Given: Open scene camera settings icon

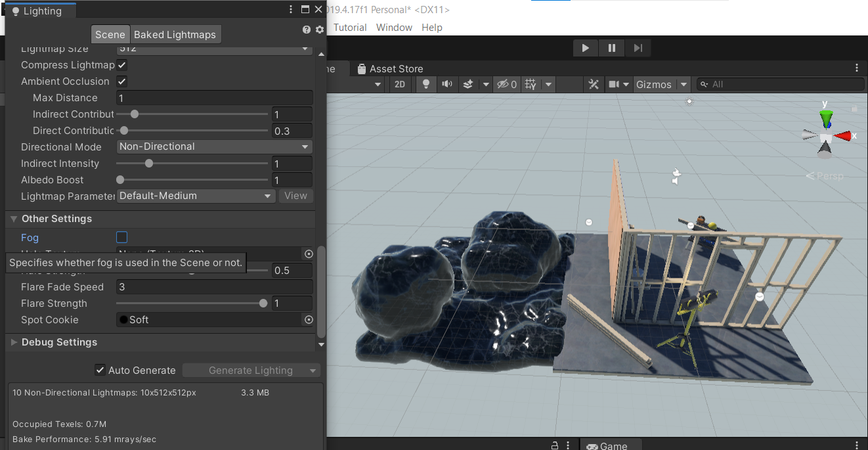Looking at the screenshot, I should tap(615, 84).
